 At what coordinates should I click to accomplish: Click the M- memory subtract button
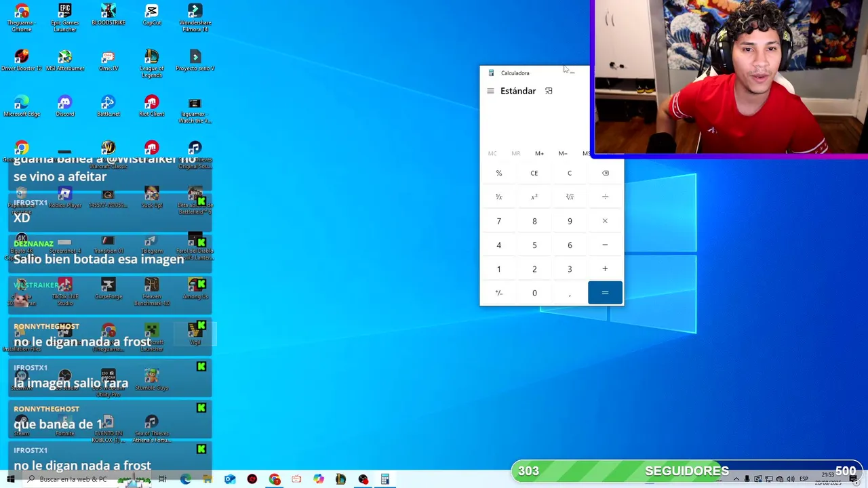coord(563,153)
